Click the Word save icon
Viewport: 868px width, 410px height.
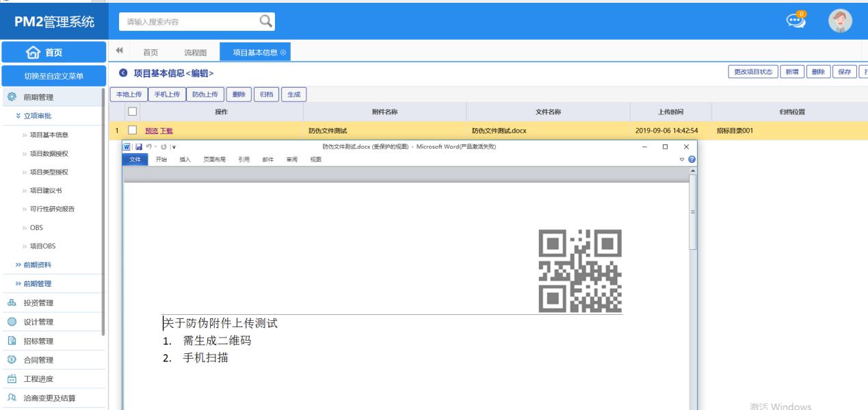[x=137, y=146]
